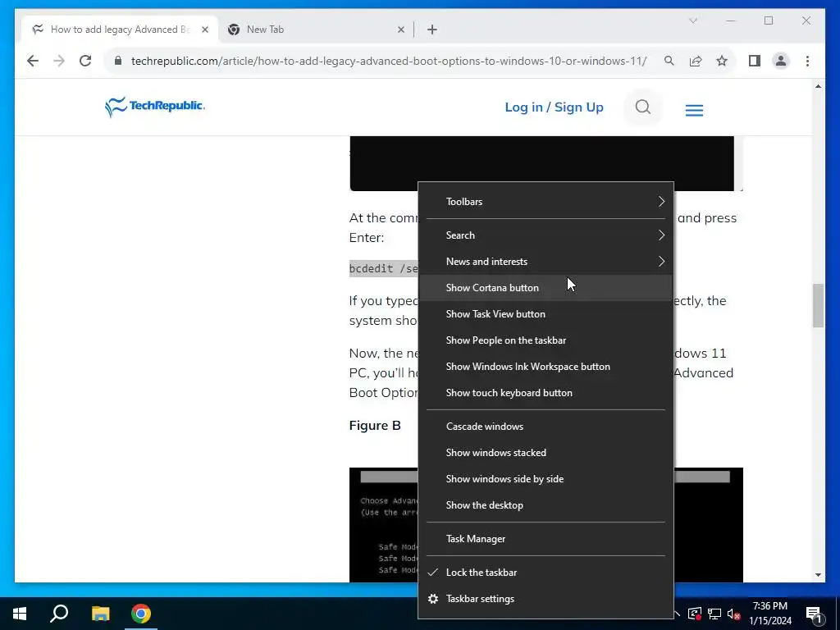This screenshot has height=630, width=840.
Task: Open TechRepublic site search icon
Action: [643, 107]
